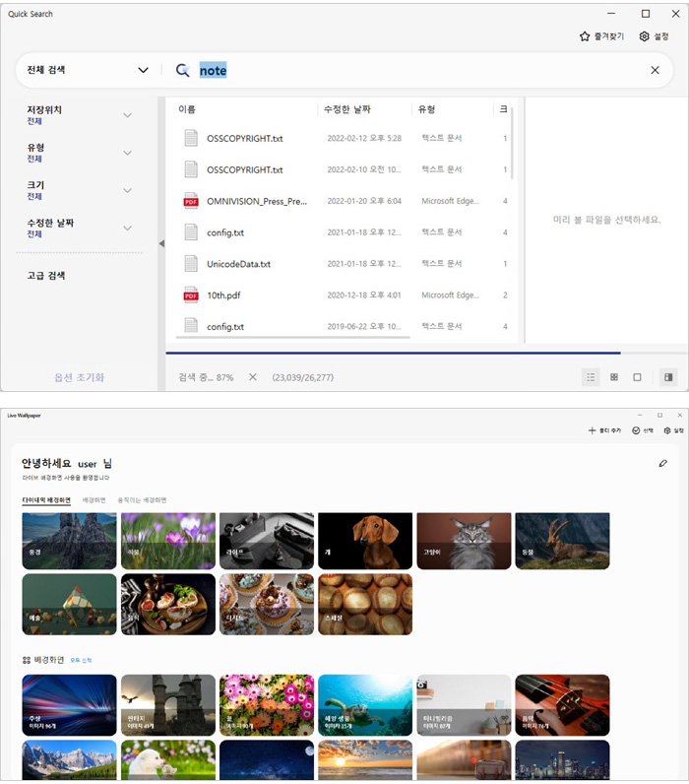The height and width of the screenshot is (784, 689).
Task: Select the first OSSCOPYRIGHT.txt dated 2022-02-12
Action: tap(344, 138)
